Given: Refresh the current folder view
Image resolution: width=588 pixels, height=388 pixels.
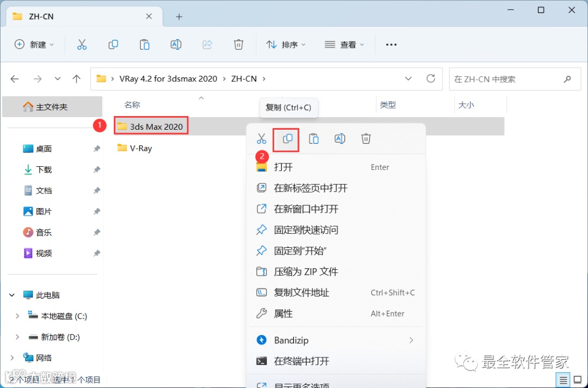Looking at the screenshot, I should click(431, 79).
